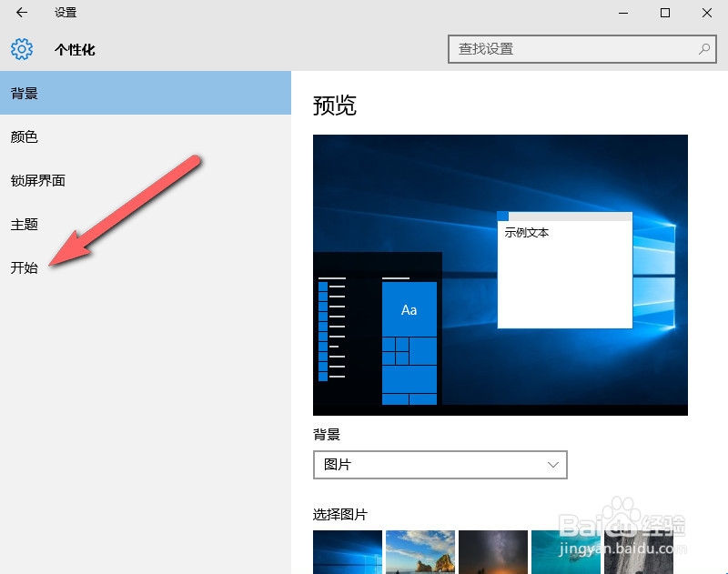Click the Aa tile in the preview
The width and height of the screenshot is (728, 574).
point(409,309)
